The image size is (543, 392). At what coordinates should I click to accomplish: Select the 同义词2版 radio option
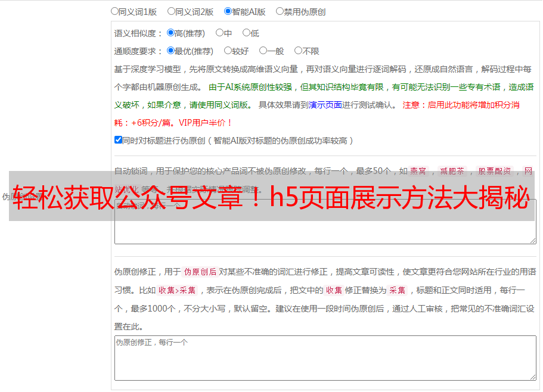[x=171, y=11]
